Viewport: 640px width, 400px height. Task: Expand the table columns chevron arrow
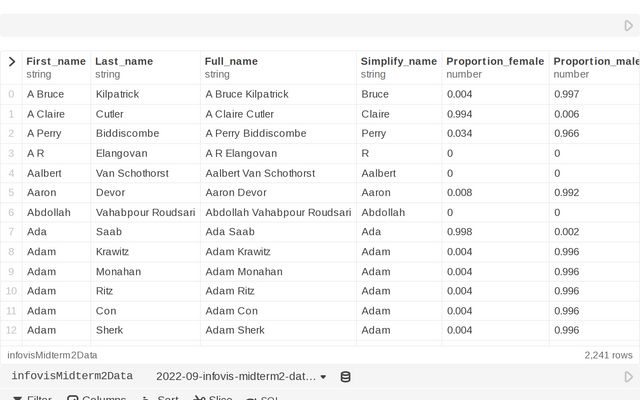11,61
